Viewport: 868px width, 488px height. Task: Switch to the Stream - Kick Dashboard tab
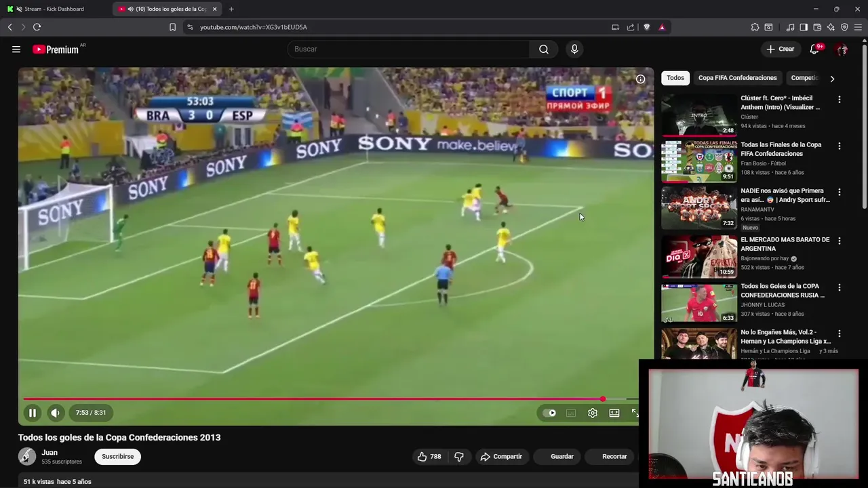coord(54,9)
